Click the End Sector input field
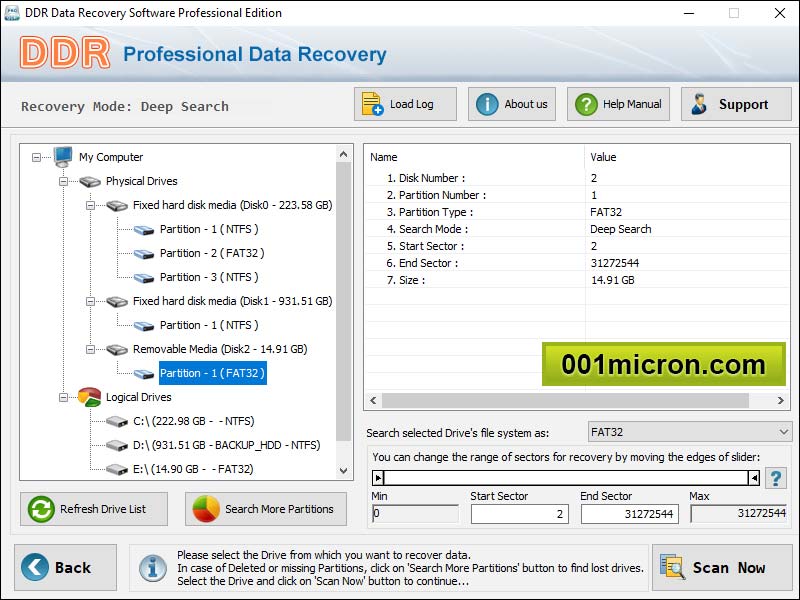This screenshot has width=800, height=600. (x=630, y=514)
